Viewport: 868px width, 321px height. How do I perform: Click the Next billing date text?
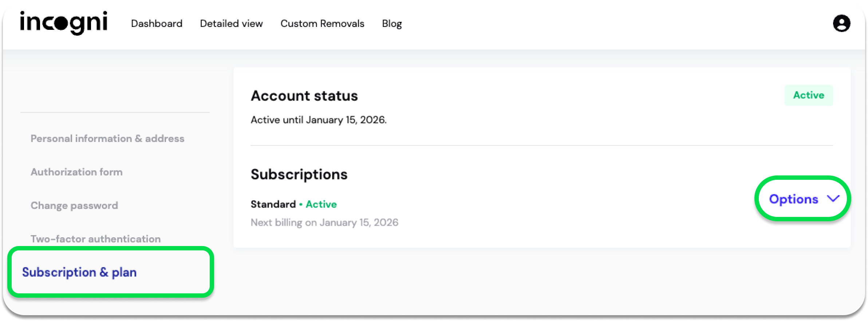[x=324, y=222]
